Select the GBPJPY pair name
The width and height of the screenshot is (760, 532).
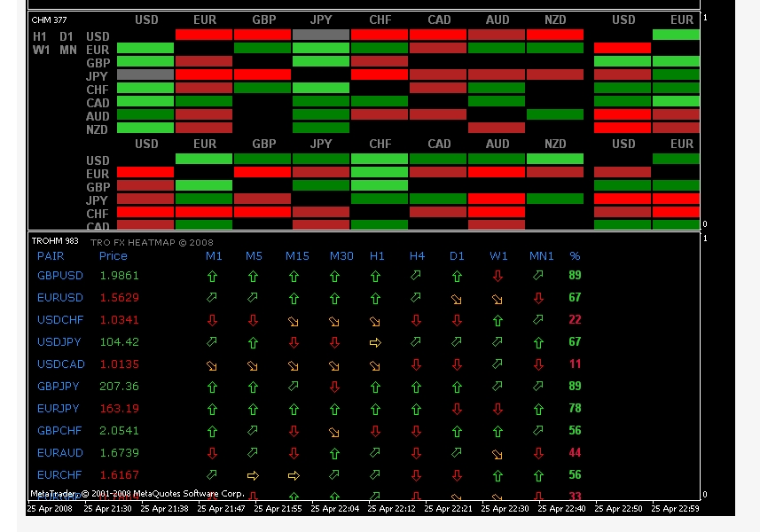tap(59, 387)
